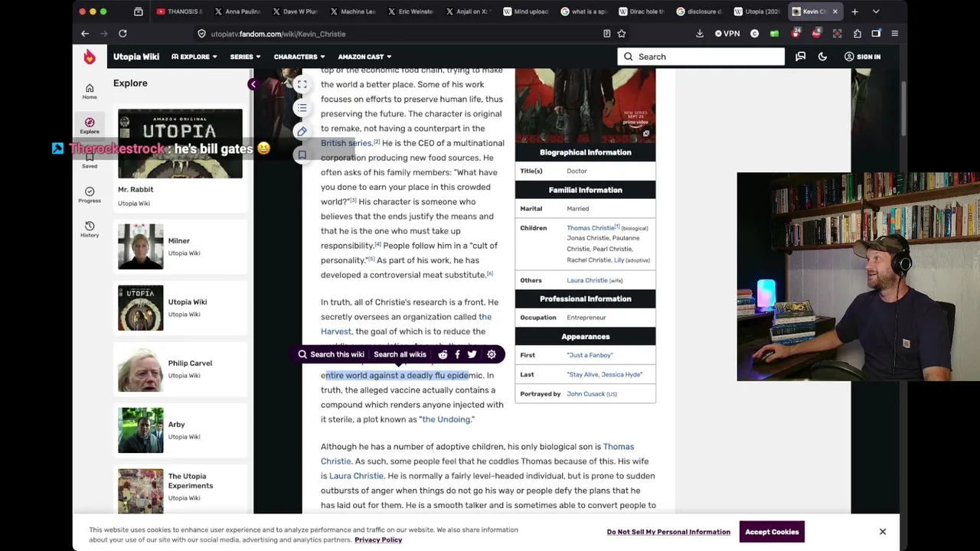This screenshot has height=551, width=980.
Task: Switch to the Anna Paulina X tab
Action: point(237,11)
